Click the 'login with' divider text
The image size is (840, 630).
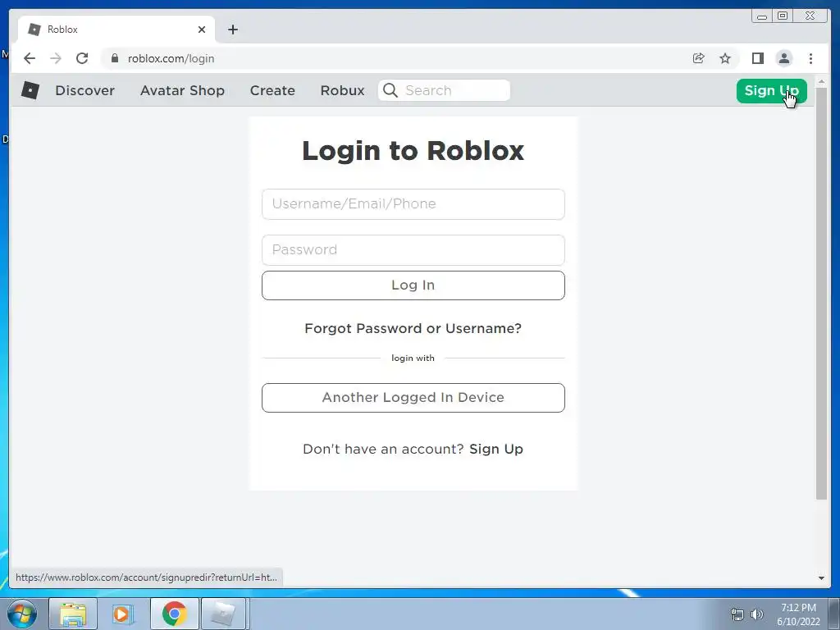pyautogui.click(x=413, y=358)
